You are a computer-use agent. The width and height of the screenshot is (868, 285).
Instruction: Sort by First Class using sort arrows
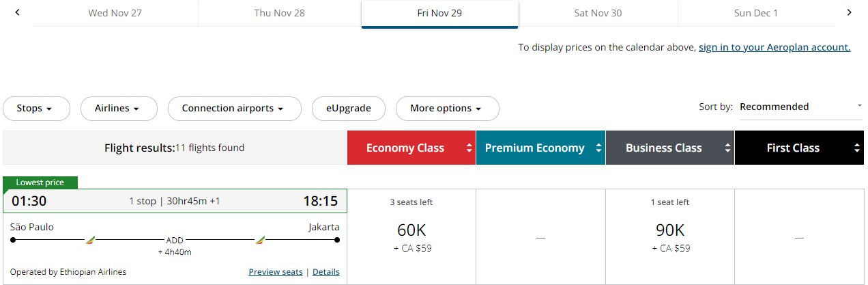[x=857, y=148]
